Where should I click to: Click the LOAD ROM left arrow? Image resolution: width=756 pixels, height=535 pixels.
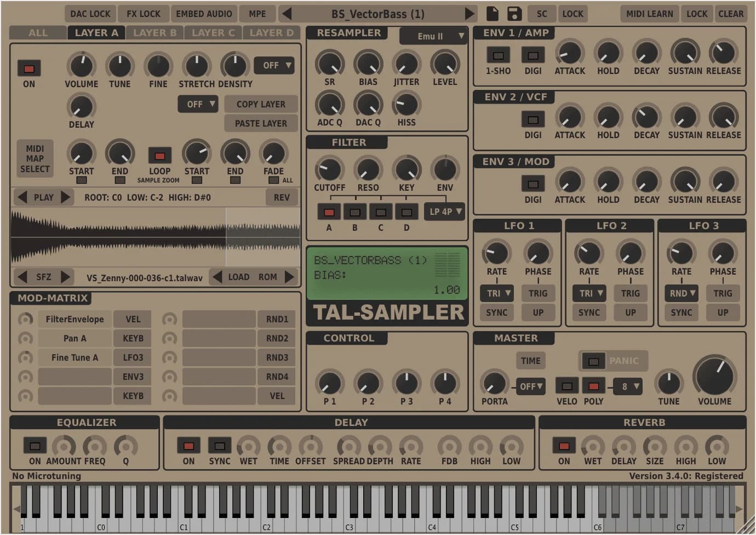coord(216,277)
